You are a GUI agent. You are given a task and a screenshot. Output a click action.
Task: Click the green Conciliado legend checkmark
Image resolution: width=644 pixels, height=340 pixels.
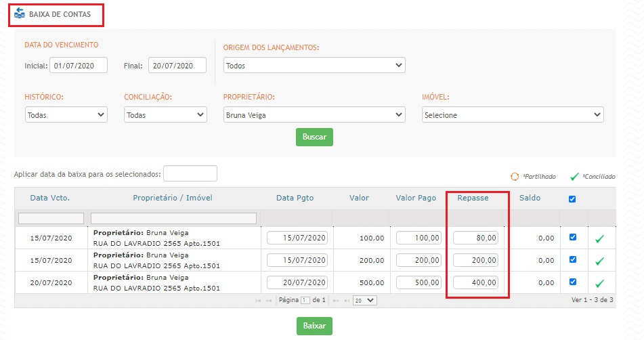(x=574, y=177)
